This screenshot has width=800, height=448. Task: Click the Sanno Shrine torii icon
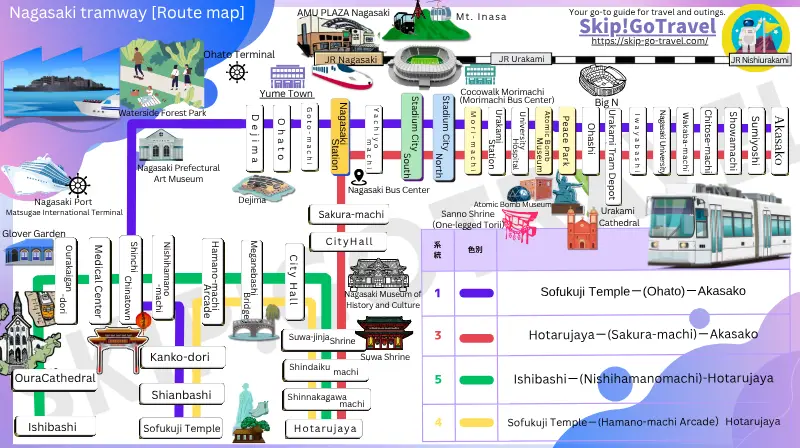pos(519,225)
